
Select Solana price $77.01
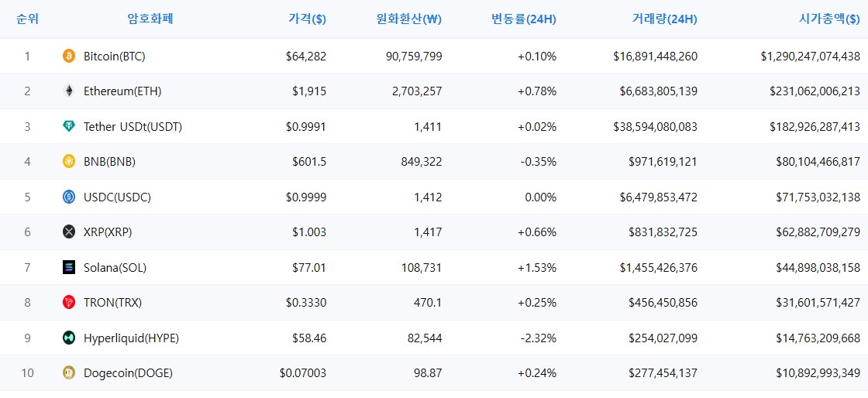point(309,268)
